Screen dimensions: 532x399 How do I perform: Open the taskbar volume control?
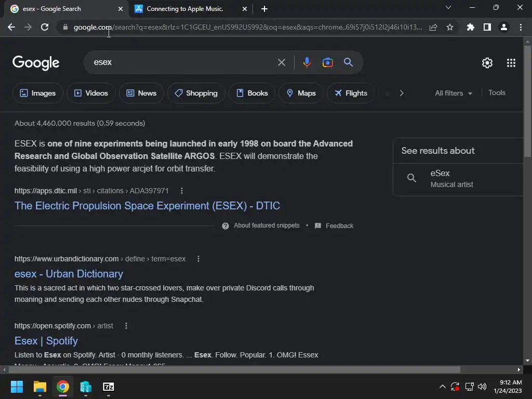(x=482, y=387)
